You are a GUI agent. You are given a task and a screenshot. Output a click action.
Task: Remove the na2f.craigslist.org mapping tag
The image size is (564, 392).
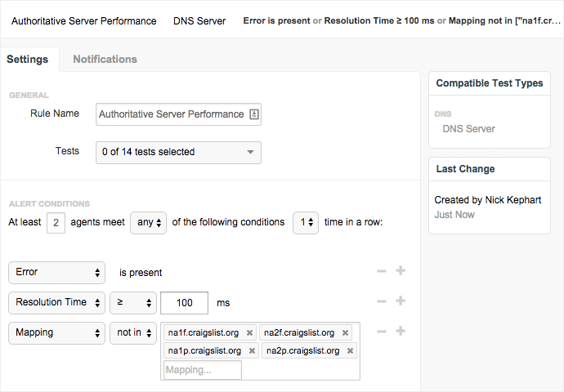345,333
